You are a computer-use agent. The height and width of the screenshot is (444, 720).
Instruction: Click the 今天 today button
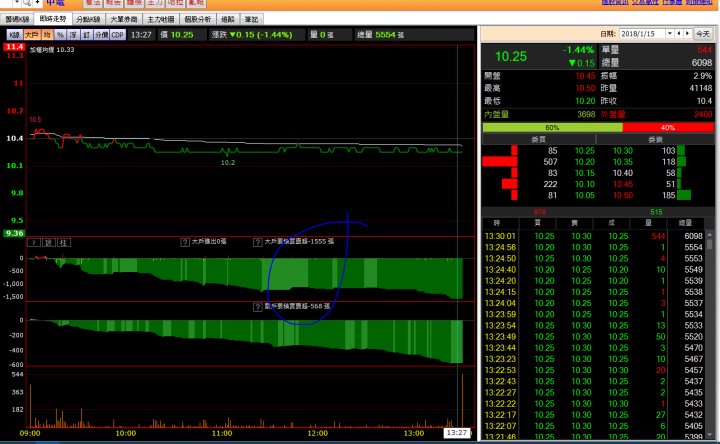pyautogui.click(x=703, y=34)
